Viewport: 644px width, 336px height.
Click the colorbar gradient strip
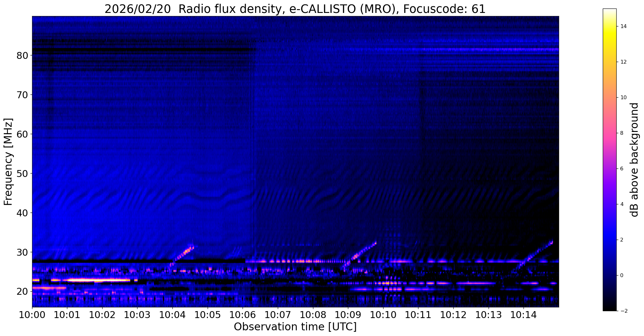(x=609, y=160)
